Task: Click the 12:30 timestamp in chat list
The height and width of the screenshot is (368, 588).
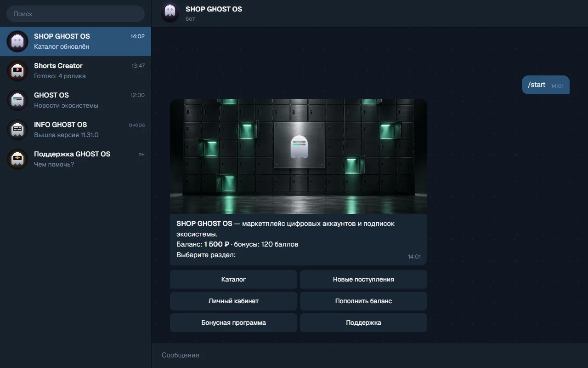Action: pos(137,95)
